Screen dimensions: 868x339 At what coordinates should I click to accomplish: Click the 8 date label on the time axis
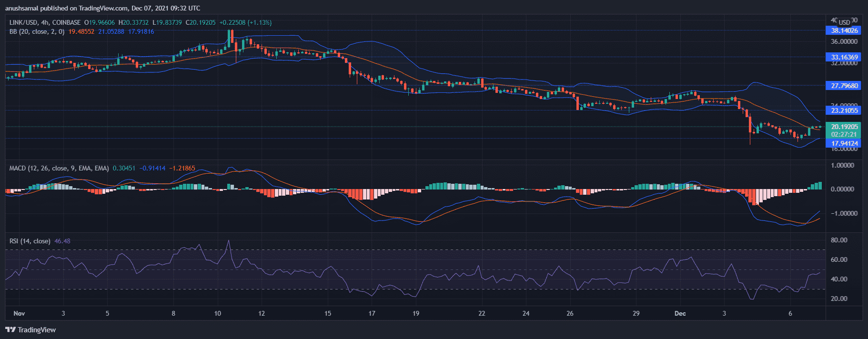pos(173,313)
